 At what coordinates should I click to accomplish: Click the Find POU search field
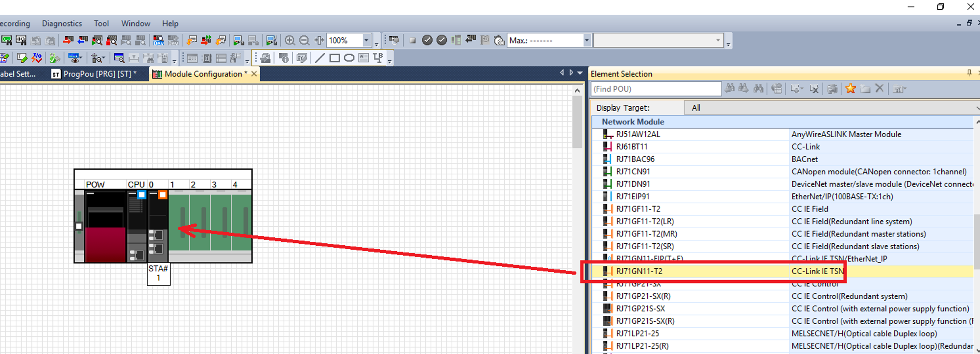tap(656, 89)
